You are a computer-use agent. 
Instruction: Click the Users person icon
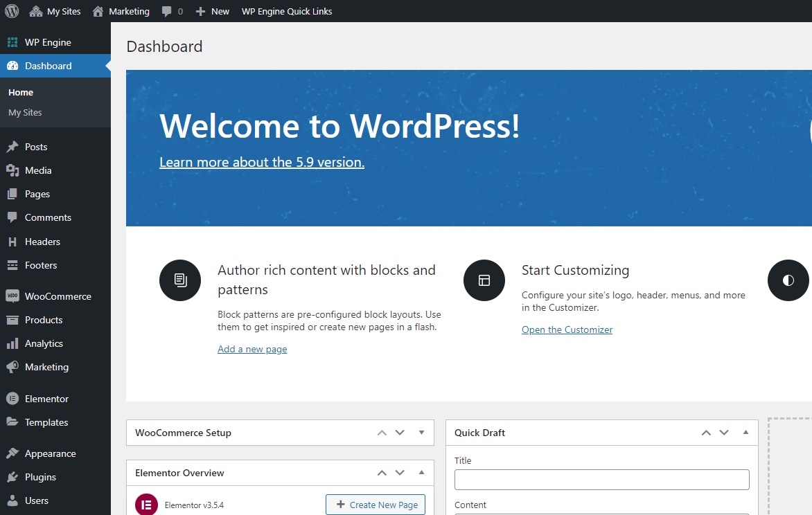pyautogui.click(x=12, y=500)
